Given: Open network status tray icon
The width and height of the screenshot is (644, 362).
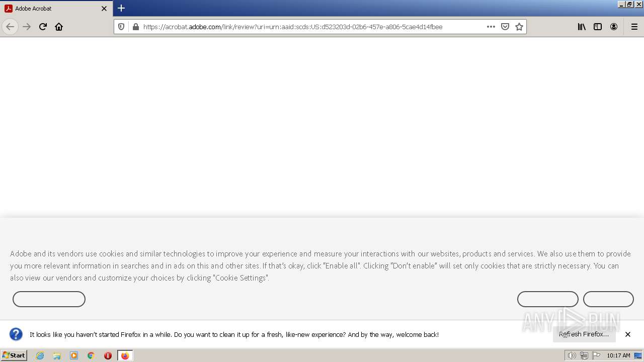Looking at the screenshot, I should [584, 355].
